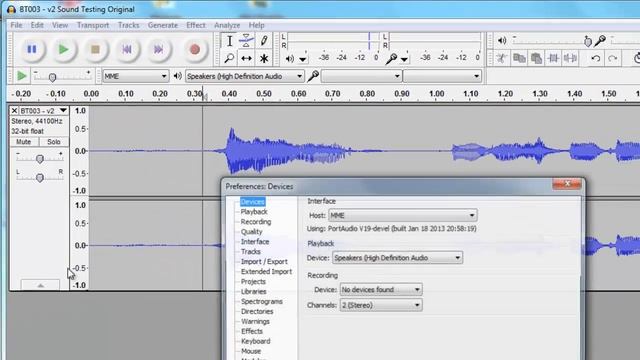Viewport: 640px width, 360px height.
Task: Collapse the track with the bottom arrow button
Action: [x=40, y=285]
